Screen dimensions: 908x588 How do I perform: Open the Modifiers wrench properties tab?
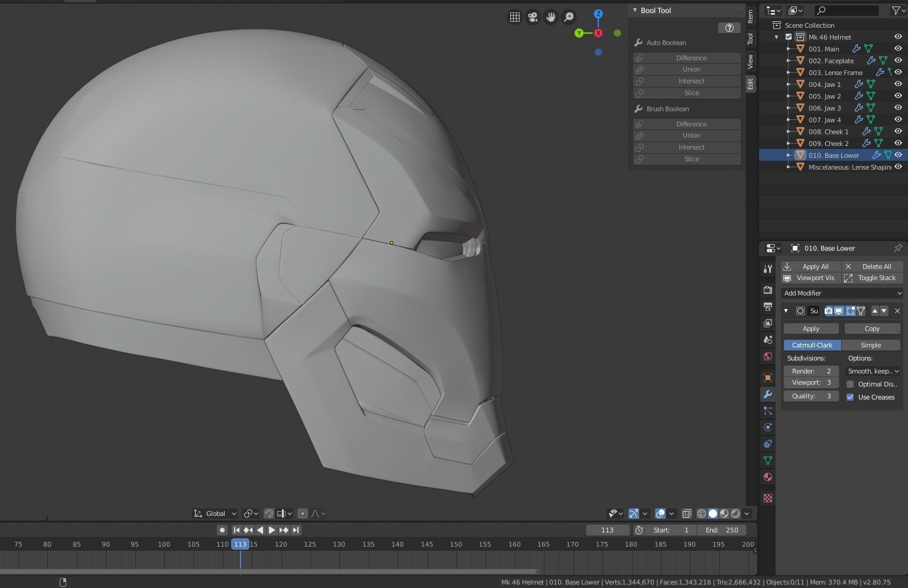click(x=768, y=394)
